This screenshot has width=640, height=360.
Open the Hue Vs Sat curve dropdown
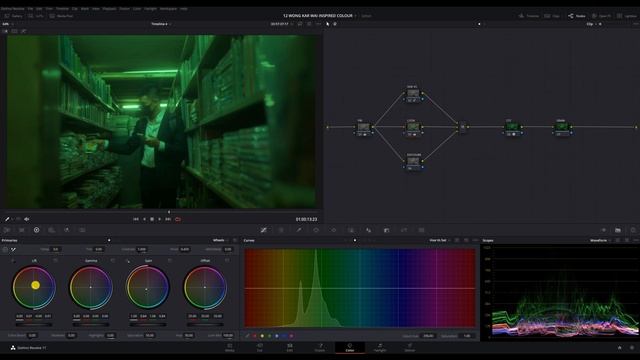tap(439, 240)
